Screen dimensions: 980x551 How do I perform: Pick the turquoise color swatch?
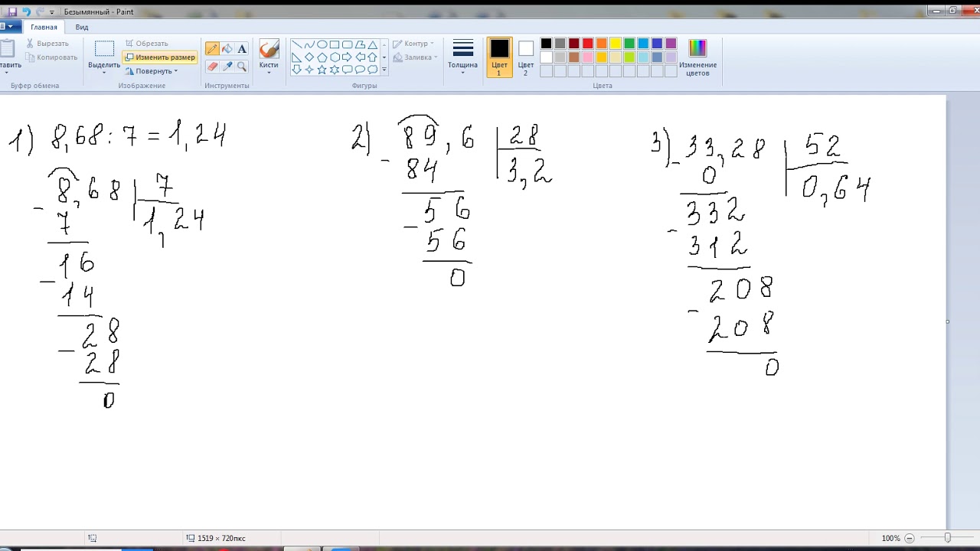click(x=643, y=44)
